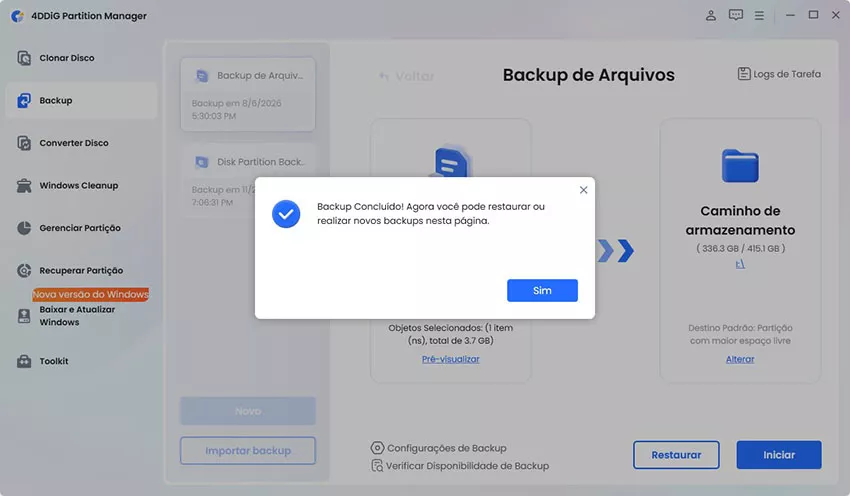Open Logs de Tarefa
Screen dimensions: 850x496
pos(779,74)
